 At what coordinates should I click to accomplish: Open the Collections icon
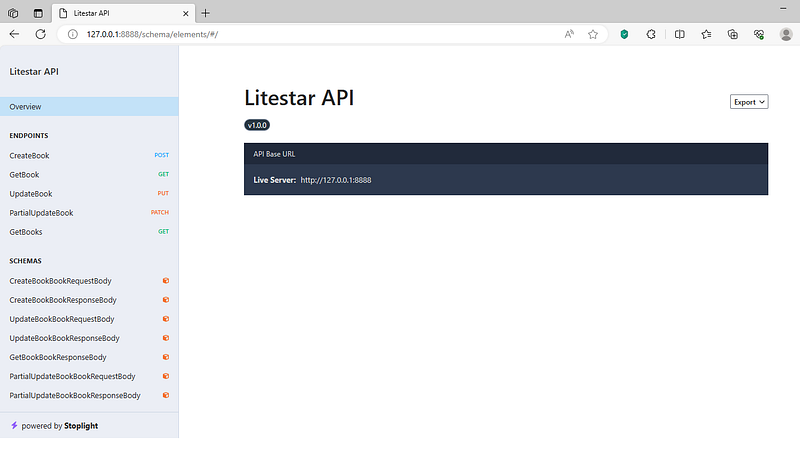[733, 34]
